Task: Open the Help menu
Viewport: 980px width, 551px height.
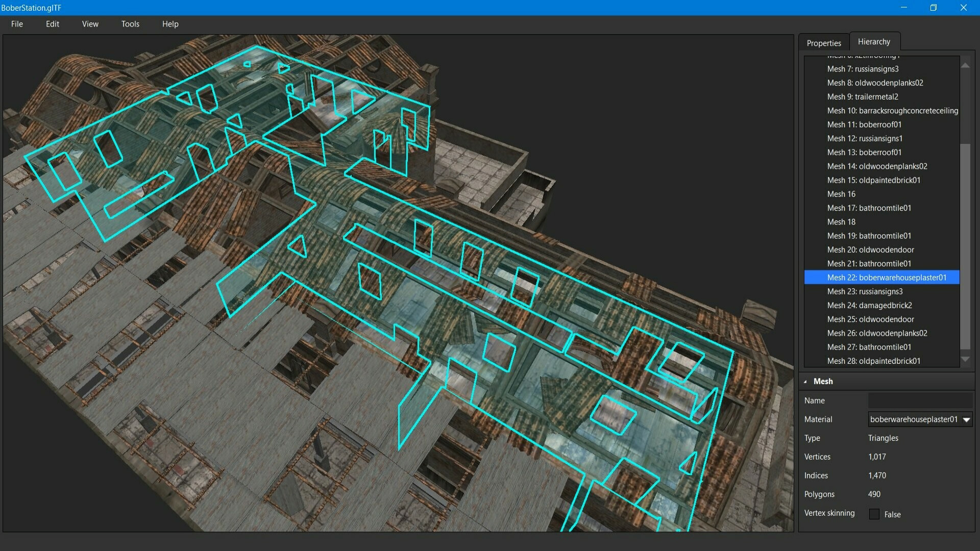Action: pos(170,23)
